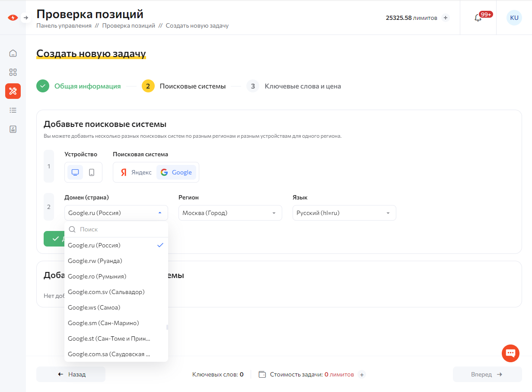Open the live chat bubble icon
The image size is (532, 392).
click(510, 353)
